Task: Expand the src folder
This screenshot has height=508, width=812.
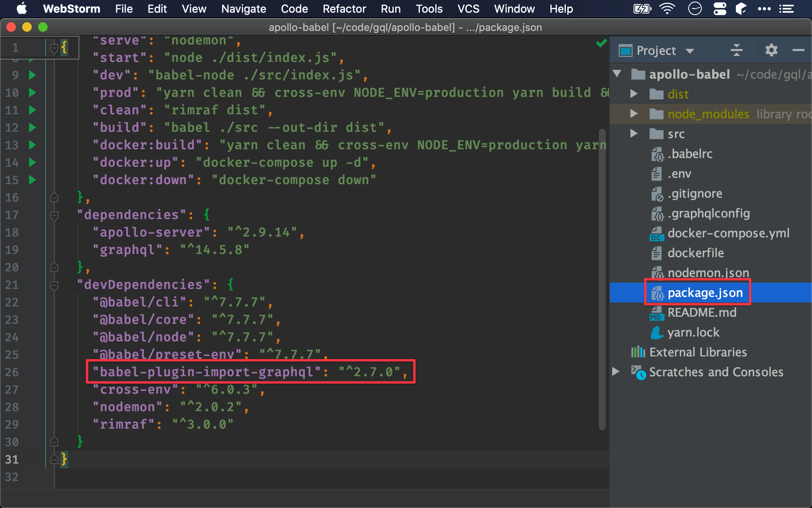Action: [634, 133]
